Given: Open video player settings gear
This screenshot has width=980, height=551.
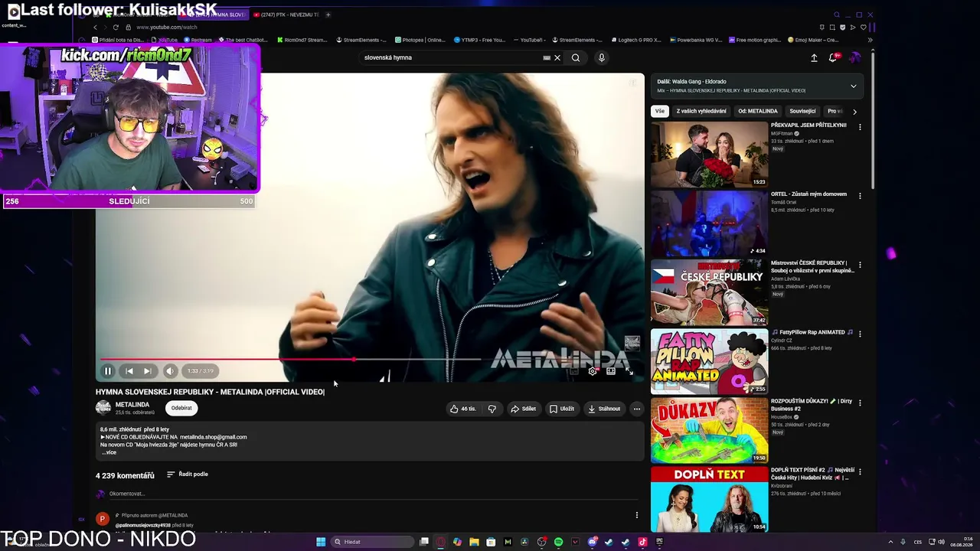Looking at the screenshot, I should click(592, 371).
